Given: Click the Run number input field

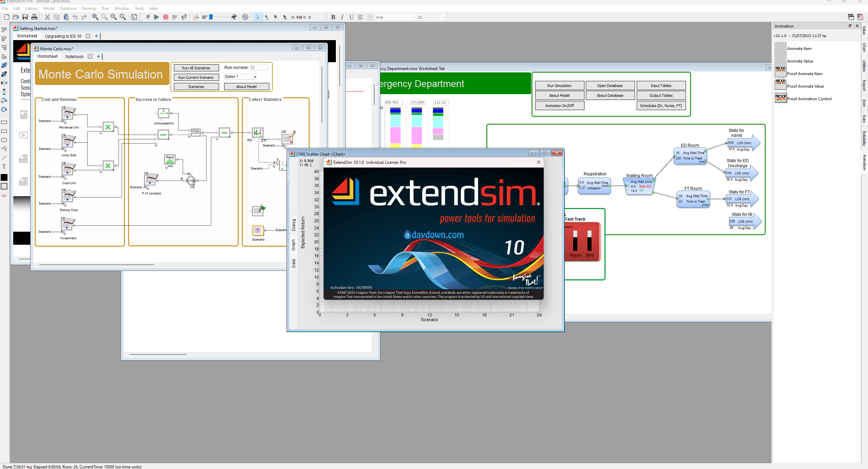Looking at the screenshot, I should coord(259,68).
